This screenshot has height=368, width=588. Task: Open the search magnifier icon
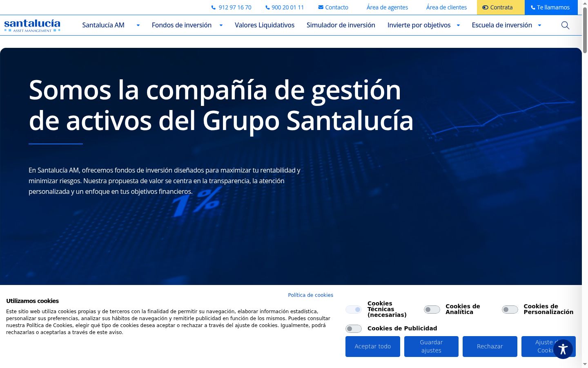pos(565,25)
